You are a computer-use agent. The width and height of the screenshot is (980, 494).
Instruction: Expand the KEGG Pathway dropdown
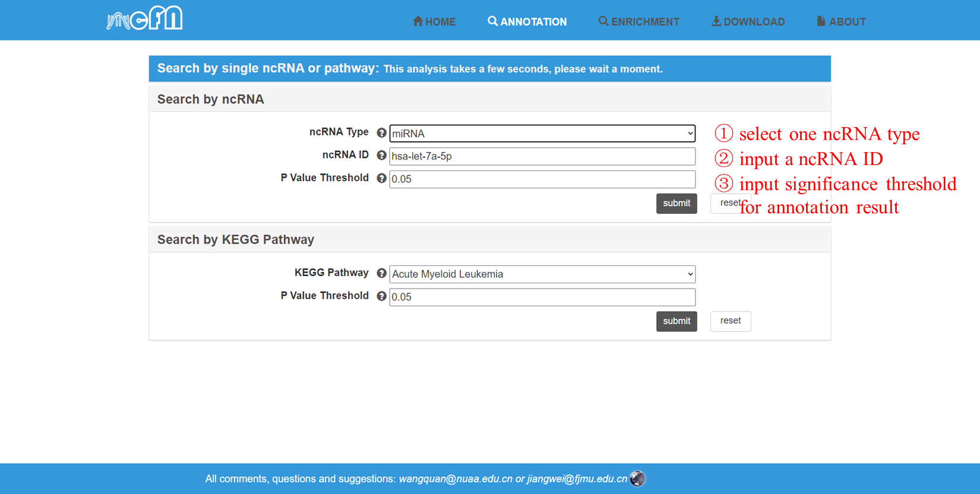pos(542,274)
